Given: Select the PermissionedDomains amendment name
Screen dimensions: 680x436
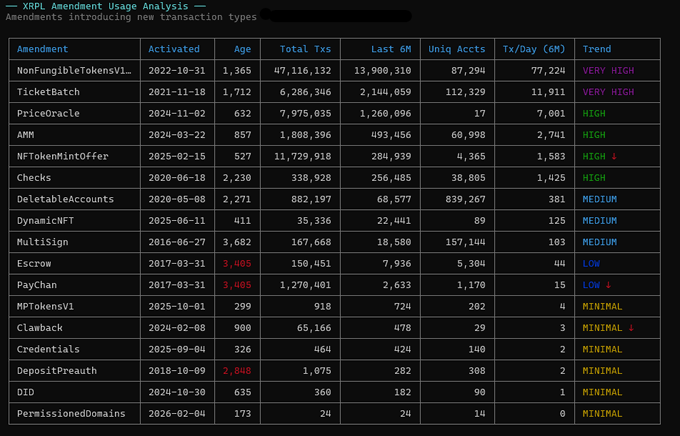Looking at the screenshot, I should [x=71, y=414].
